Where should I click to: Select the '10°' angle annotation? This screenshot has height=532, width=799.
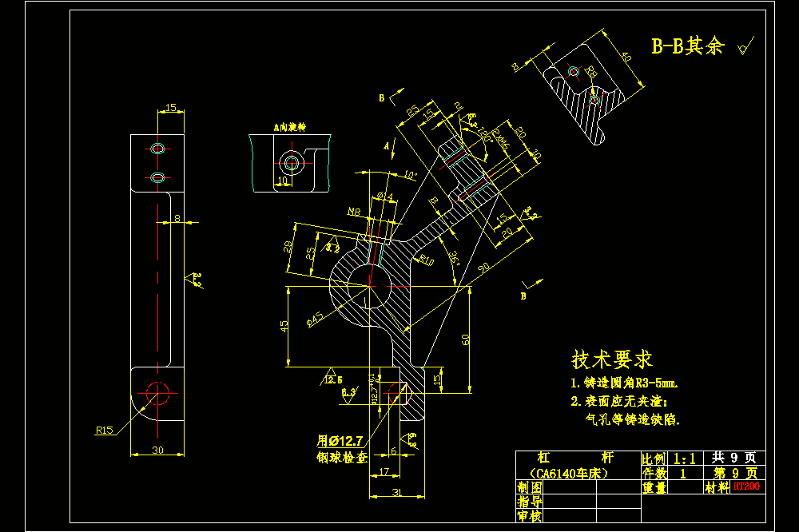point(410,175)
